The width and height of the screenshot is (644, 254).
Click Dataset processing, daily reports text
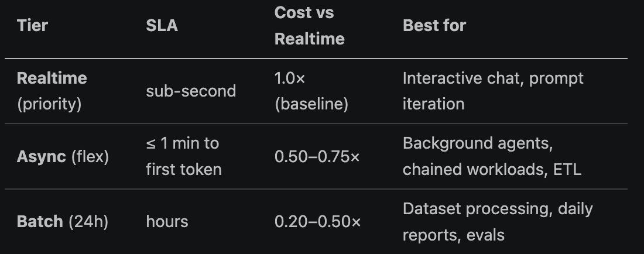[498, 222]
